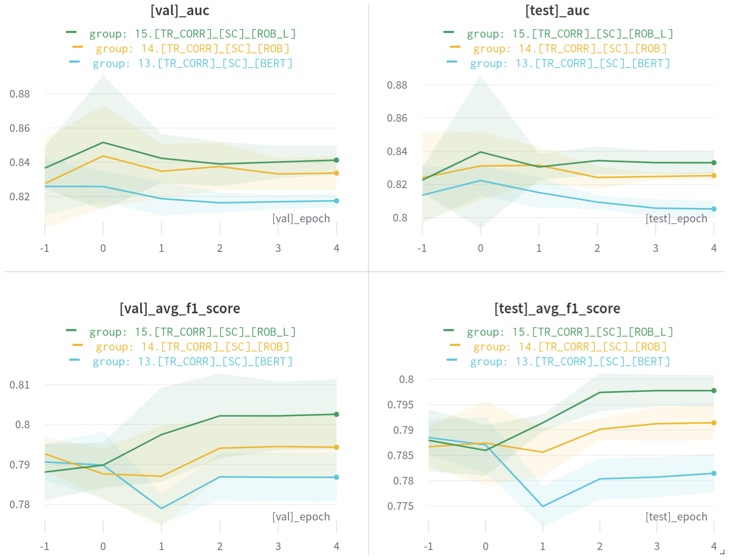This screenshot has width=732, height=560.
Task: Click [test]_epoch axis label in [test]_avg_f1_score chart
Action: point(676,517)
